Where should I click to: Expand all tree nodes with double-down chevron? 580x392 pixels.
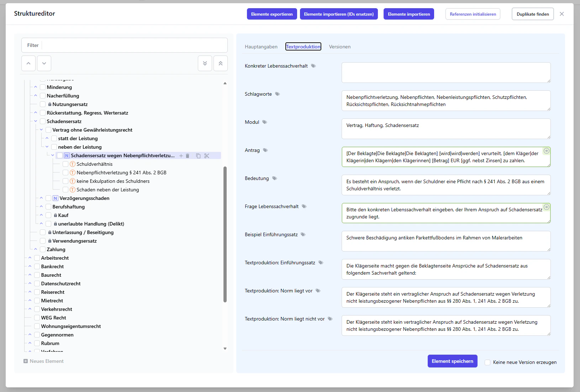[x=205, y=63]
